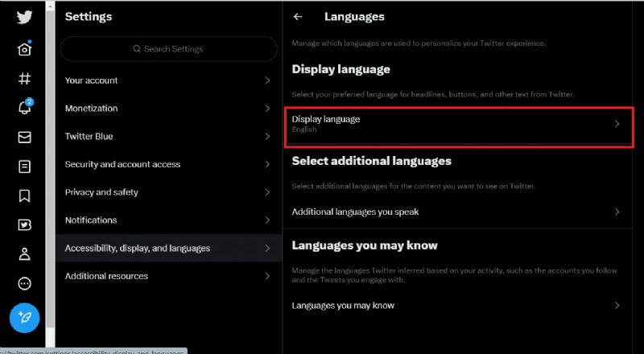Open Bookmarks icon in sidebar
Viewport: 644px width, 354px height.
[24, 196]
